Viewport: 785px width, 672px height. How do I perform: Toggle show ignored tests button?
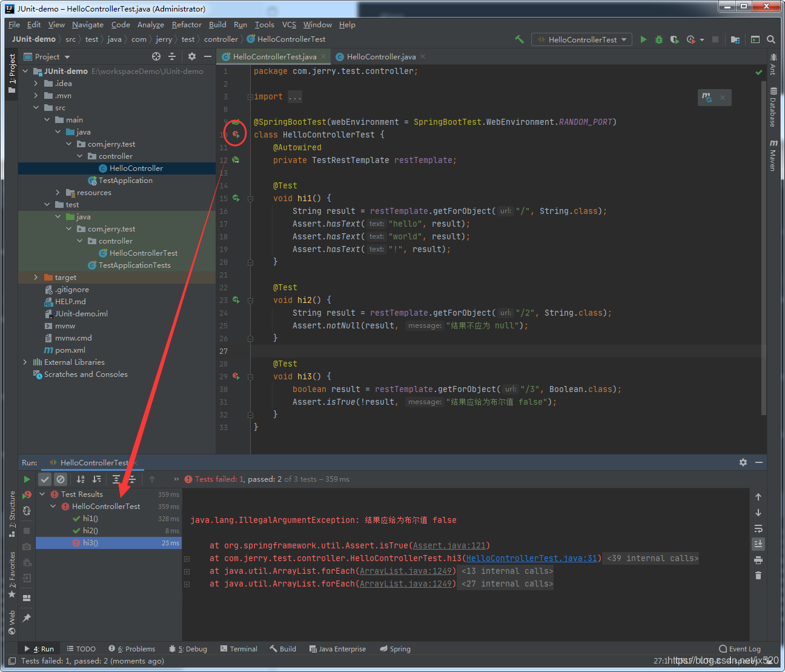tap(61, 479)
